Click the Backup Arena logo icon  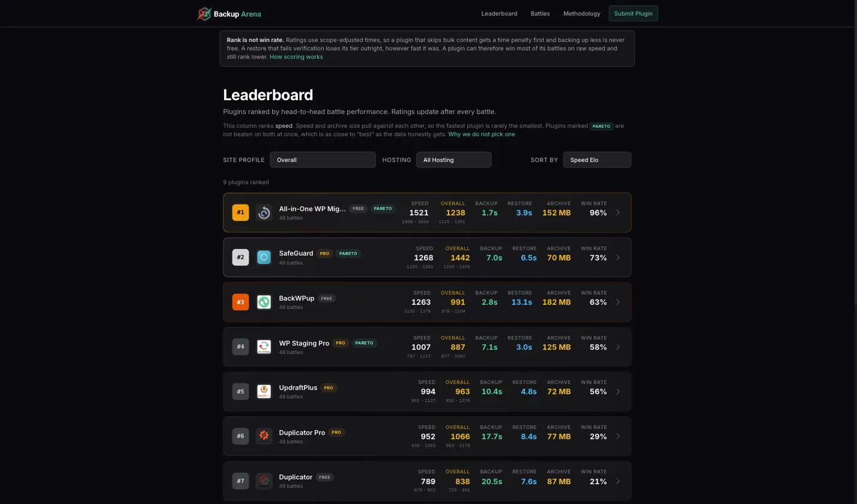click(204, 14)
